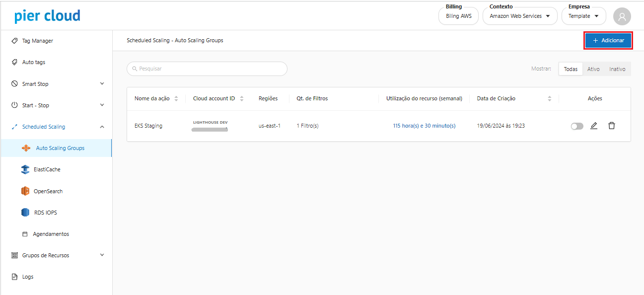Select the Todas filter tab
The image size is (644, 295).
pos(571,69)
